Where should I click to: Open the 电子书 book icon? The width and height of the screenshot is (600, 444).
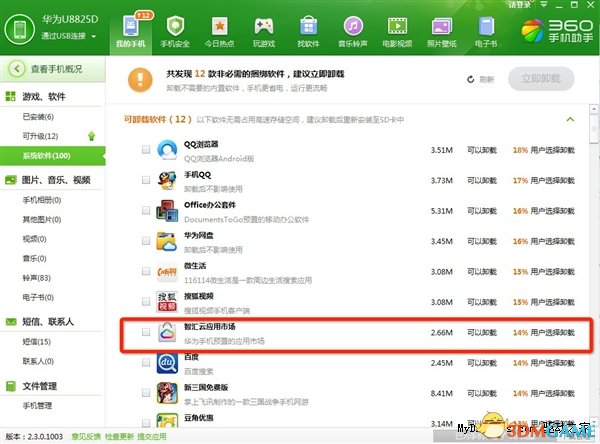(486, 26)
